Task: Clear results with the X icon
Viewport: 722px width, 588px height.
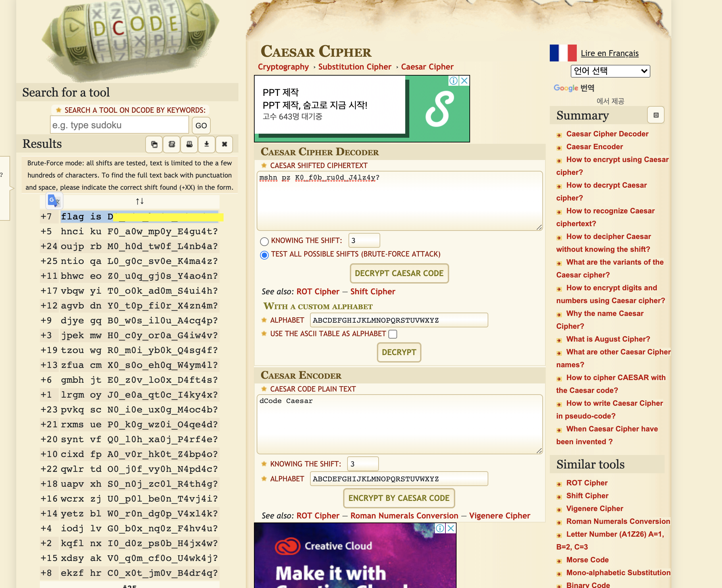Action: pos(224,144)
